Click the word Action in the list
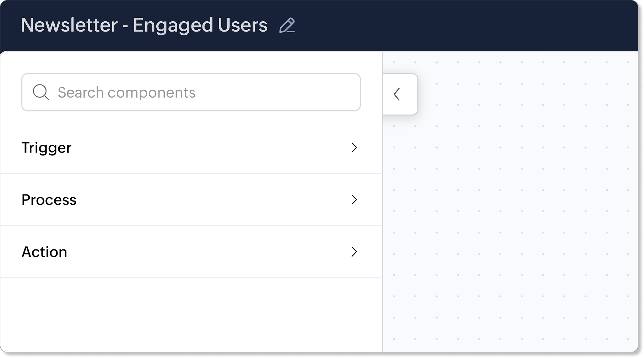 coord(44,252)
